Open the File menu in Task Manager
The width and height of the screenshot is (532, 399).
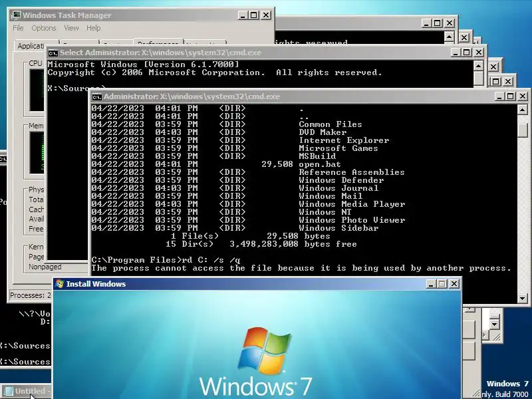coord(19,28)
